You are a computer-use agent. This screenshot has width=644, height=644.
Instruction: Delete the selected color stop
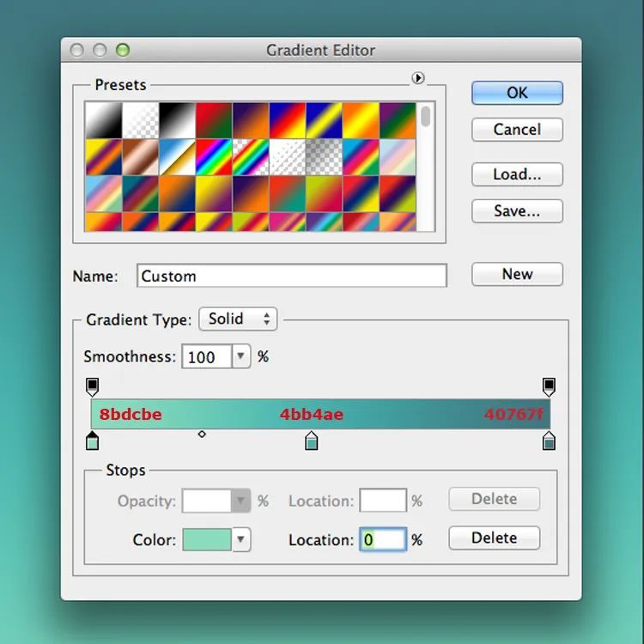pyautogui.click(x=494, y=538)
